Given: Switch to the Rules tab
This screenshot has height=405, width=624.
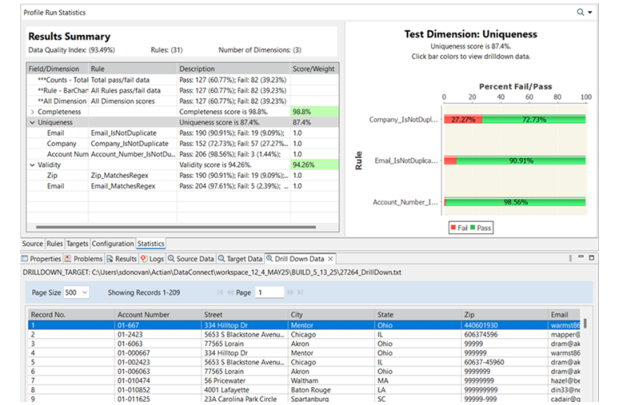Looking at the screenshot, I should coord(55,243).
